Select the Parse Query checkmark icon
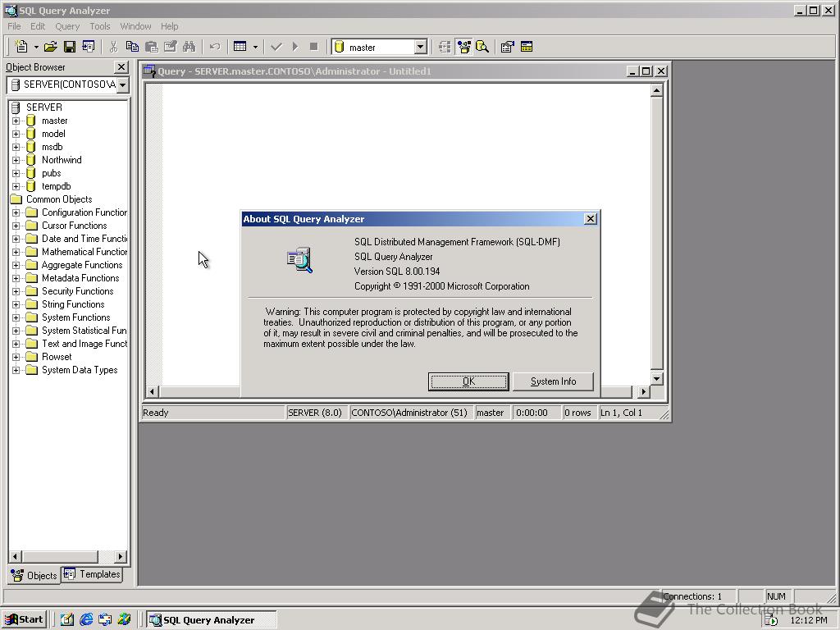The image size is (840, 630). tap(276, 47)
